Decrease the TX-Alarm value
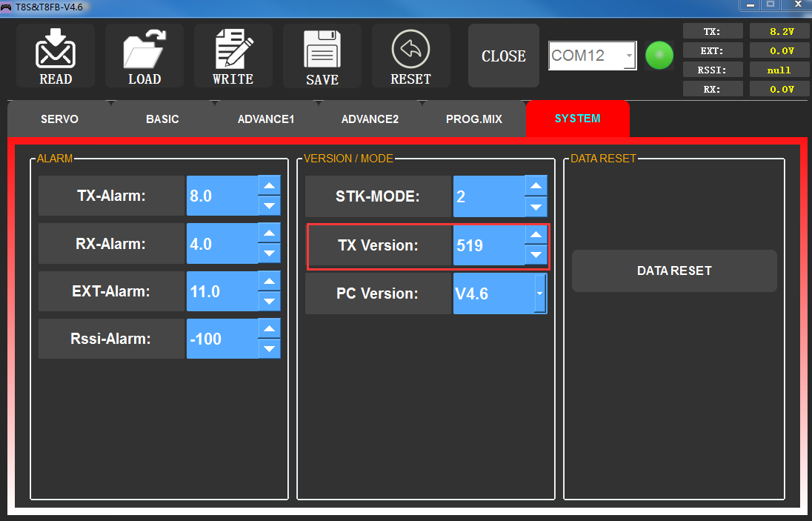The height and width of the screenshot is (521, 812). click(269, 205)
